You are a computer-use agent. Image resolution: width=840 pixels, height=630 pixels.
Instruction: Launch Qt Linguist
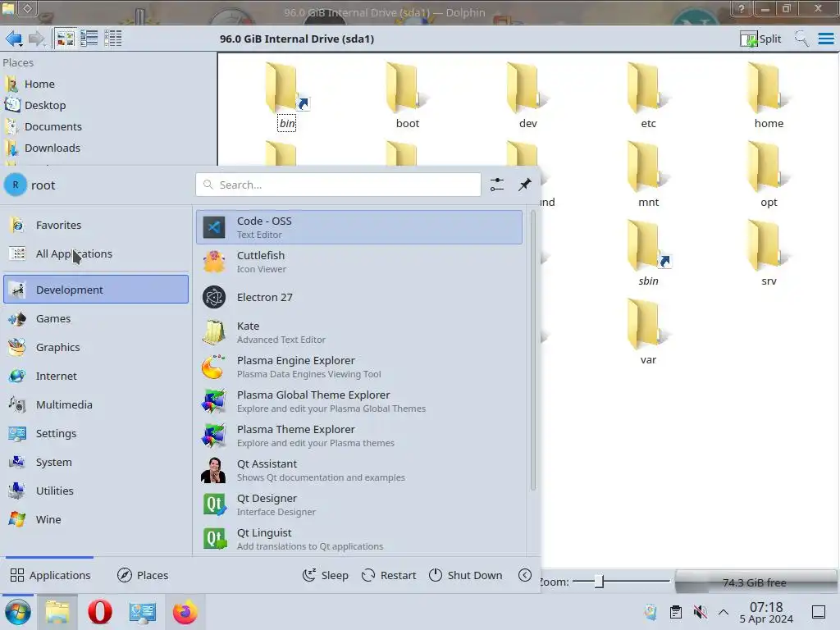coord(359,540)
